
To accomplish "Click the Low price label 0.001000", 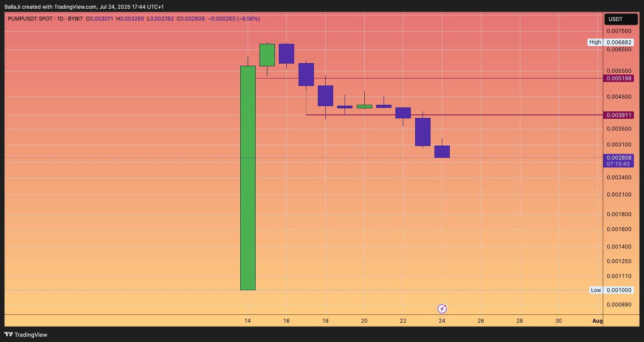I will click(619, 290).
